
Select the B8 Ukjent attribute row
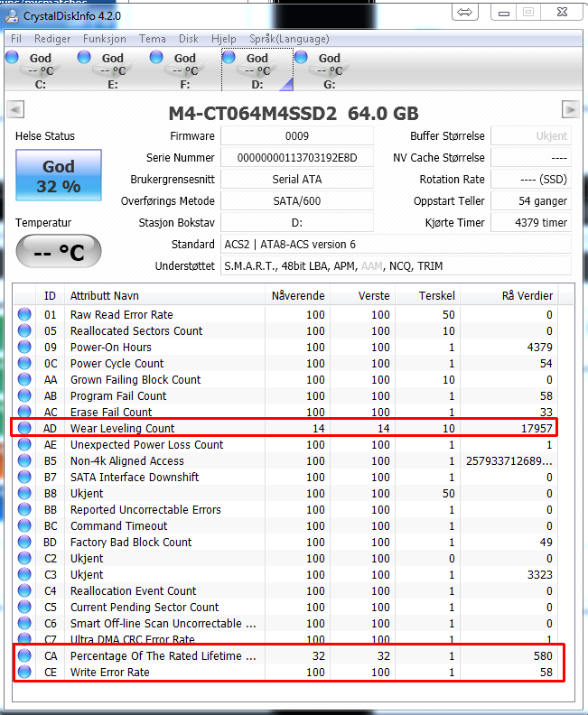[285, 494]
